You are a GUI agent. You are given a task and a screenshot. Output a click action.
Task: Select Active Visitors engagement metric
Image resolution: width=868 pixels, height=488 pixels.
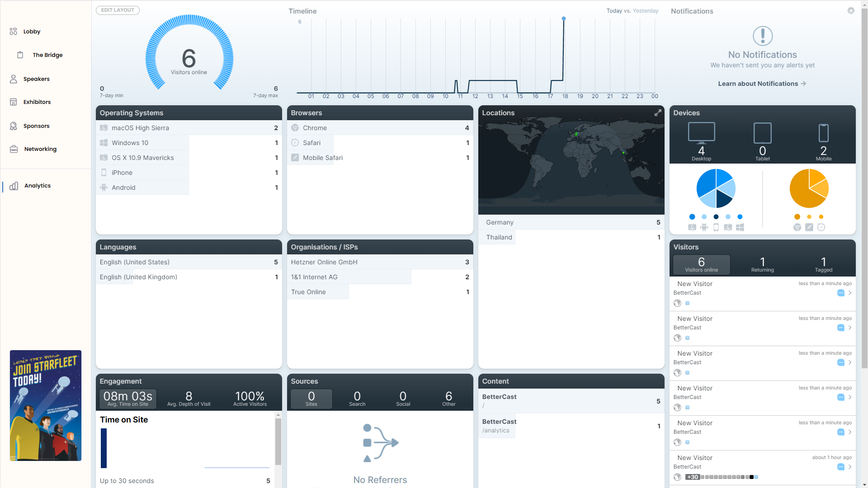tap(250, 399)
